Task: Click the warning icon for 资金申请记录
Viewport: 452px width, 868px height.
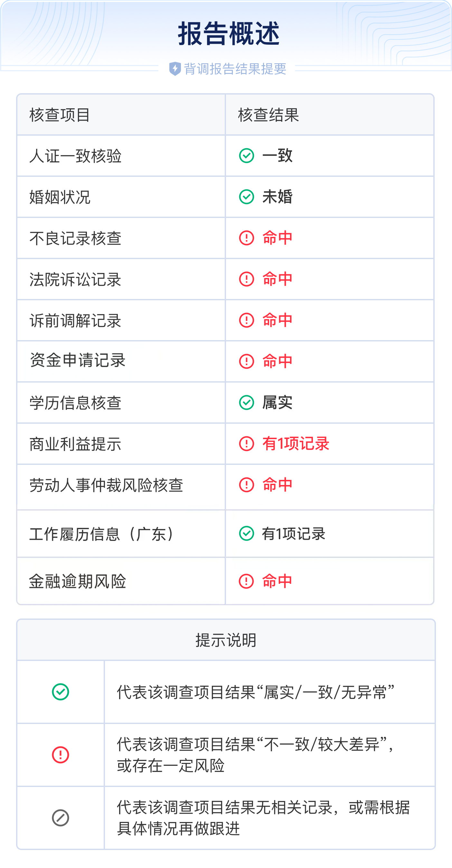Action: click(x=247, y=361)
